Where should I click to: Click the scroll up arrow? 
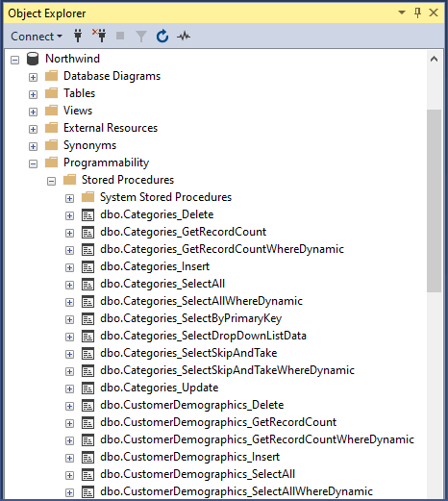tap(434, 59)
